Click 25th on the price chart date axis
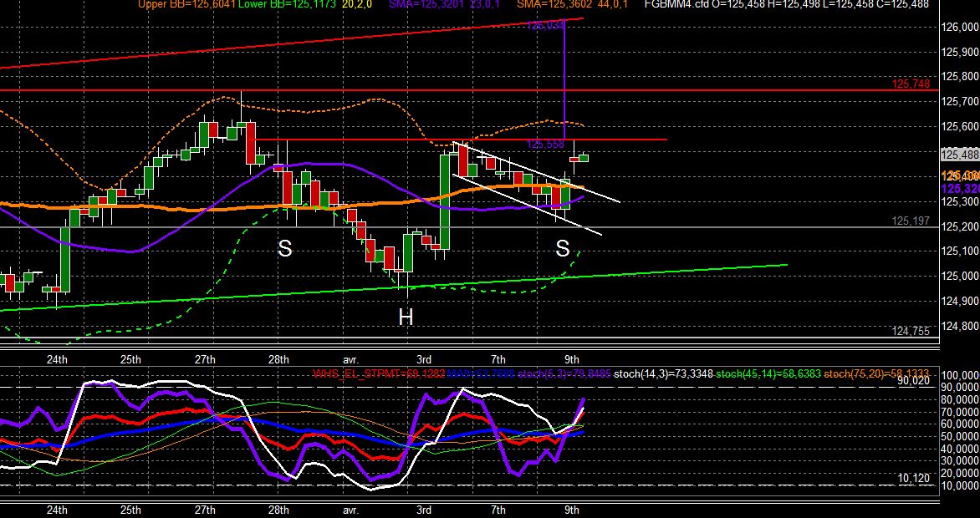The width and height of the screenshot is (980, 518). (x=130, y=359)
